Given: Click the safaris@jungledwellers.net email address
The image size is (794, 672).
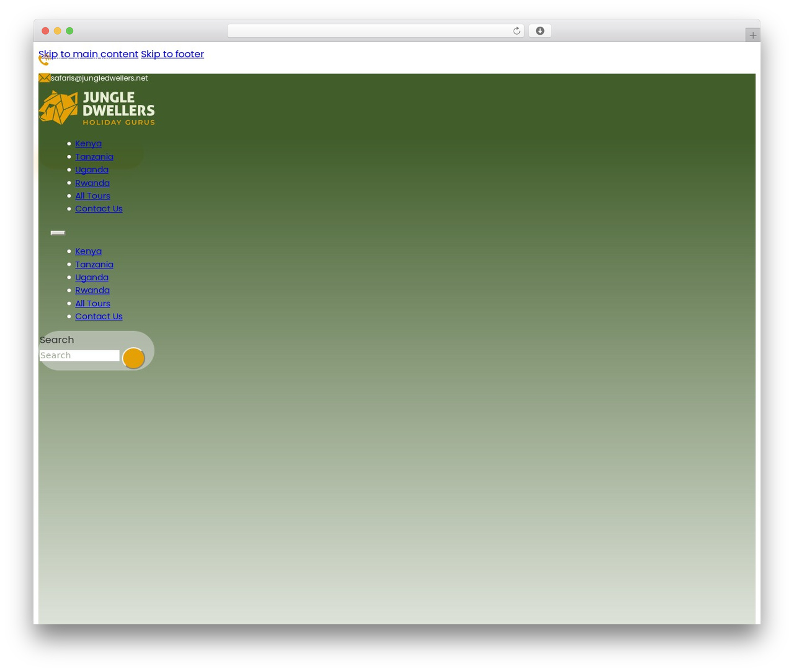Looking at the screenshot, I should 99,78.
